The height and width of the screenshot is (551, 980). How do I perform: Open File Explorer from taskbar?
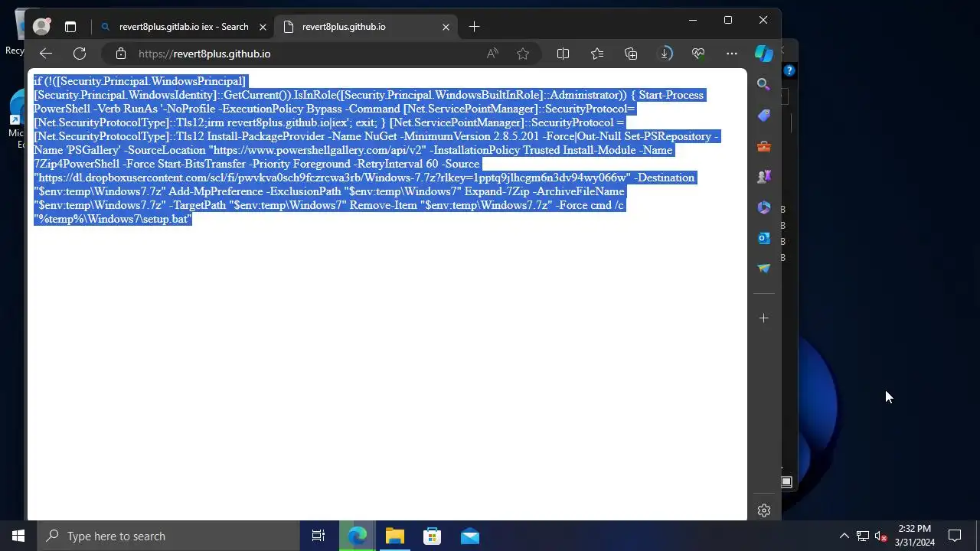coord(395,536)
